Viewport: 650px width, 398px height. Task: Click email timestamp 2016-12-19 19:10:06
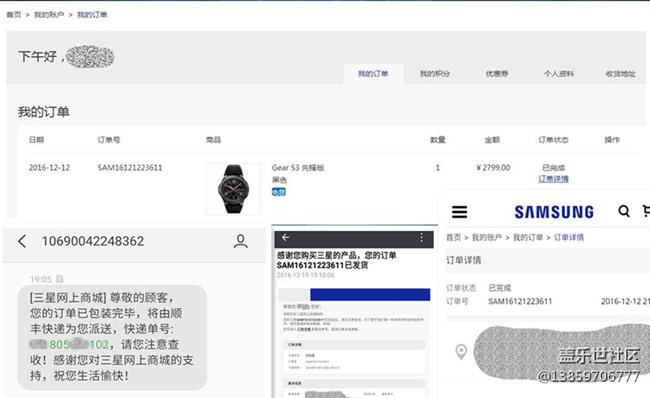click(306, 275)
